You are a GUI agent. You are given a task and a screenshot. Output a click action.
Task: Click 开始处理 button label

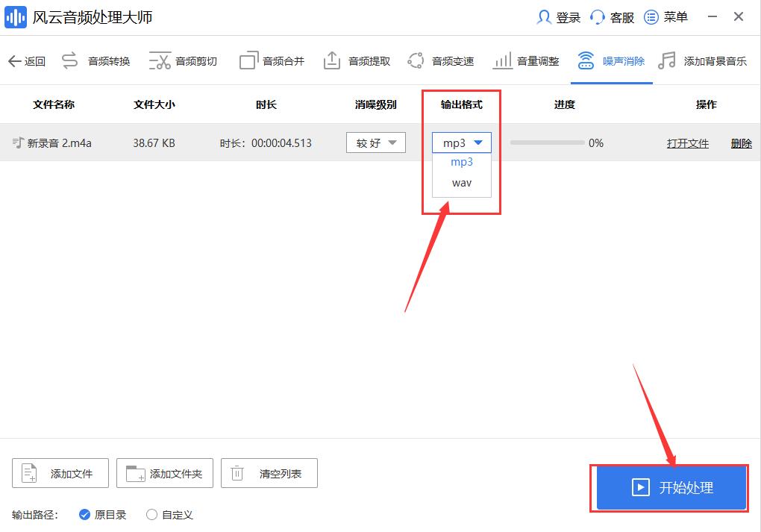pos(686,487)
